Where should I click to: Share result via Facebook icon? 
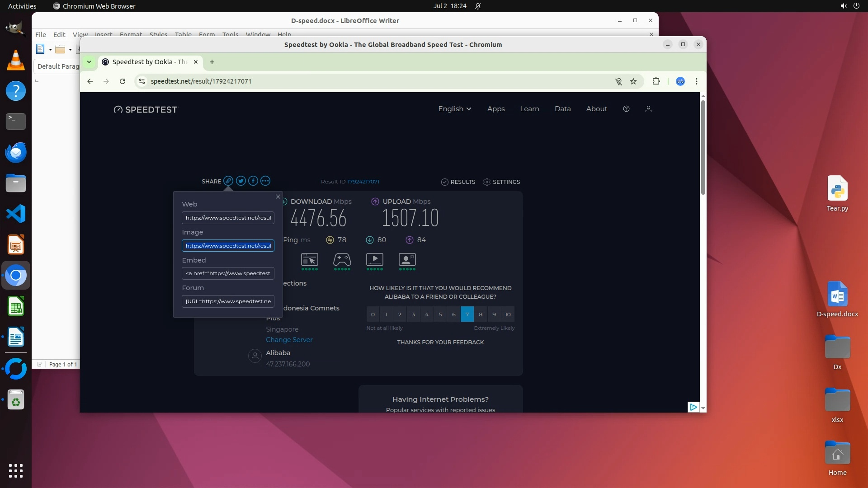[x=253, y=181]
